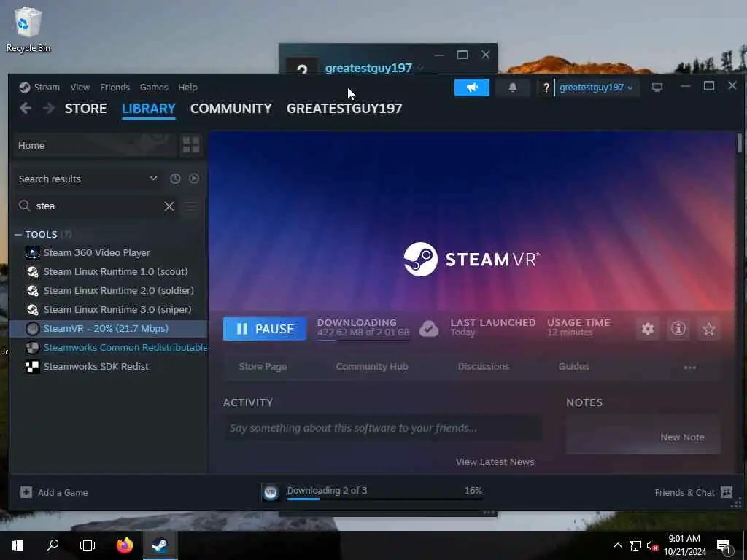This screenshot has width=747, height=560.
Task: Open the Games menu
Action: [x=154, y=87]
